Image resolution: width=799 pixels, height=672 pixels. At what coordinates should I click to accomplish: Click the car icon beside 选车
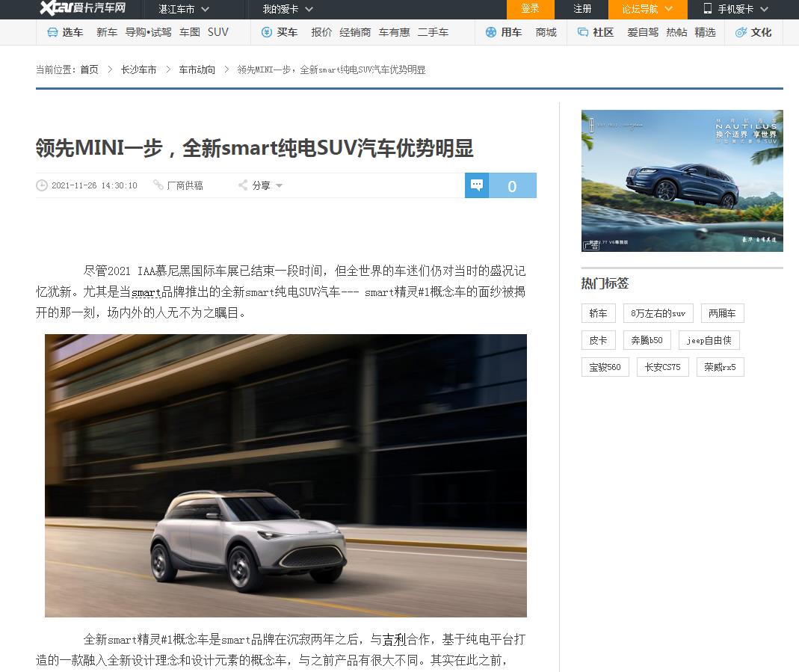pos(52,33)
